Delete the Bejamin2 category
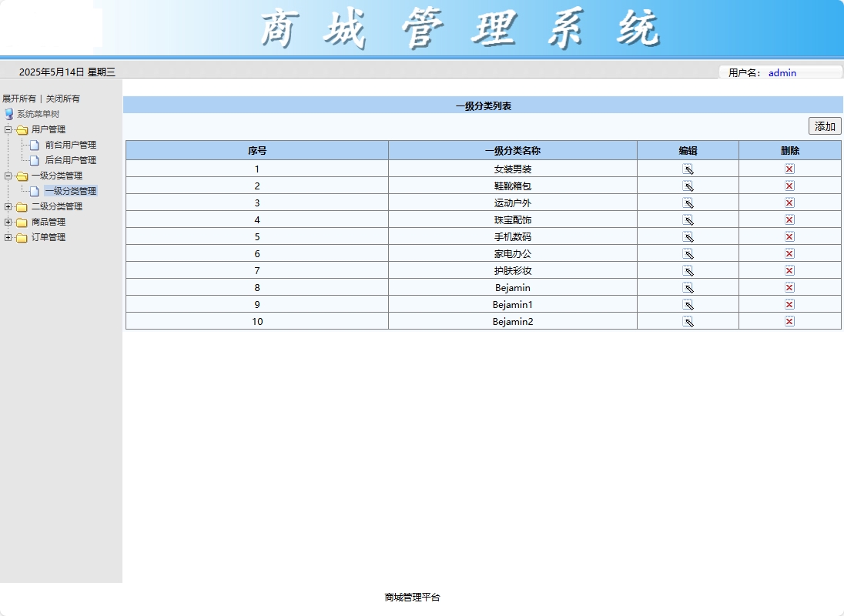The height and width of the screenshot is (616, 844). [x=789, y=321]
